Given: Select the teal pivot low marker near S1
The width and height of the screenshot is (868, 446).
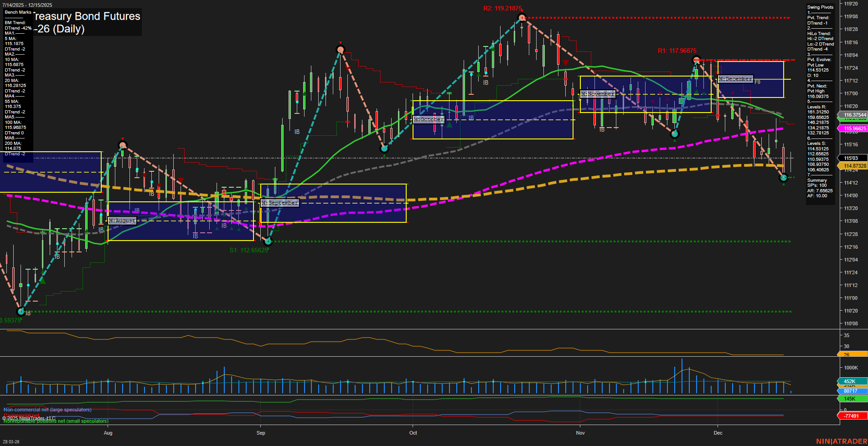Looking at the screenshot, I should click(x=269, y=241).
